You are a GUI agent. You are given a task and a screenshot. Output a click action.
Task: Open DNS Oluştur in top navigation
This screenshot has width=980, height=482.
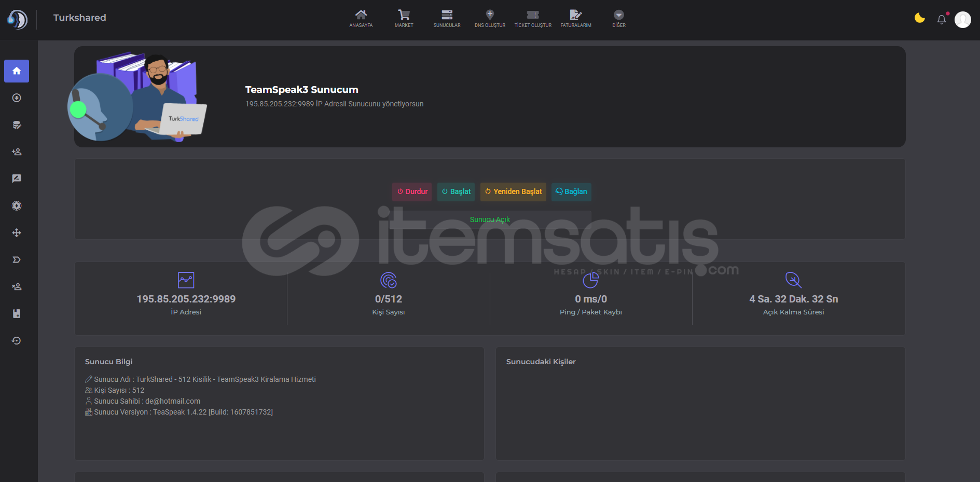[x=490, y=18]
